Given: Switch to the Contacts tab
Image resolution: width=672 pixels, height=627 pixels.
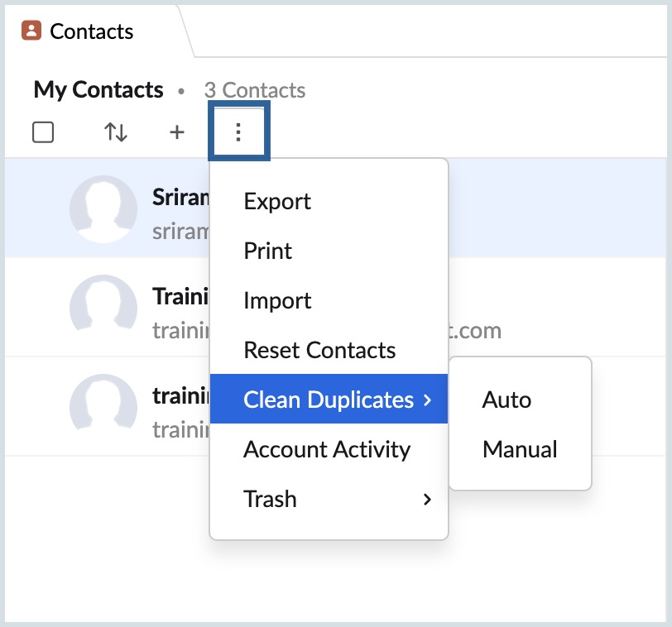Looking at the screenshot, I should pos(91,31).
